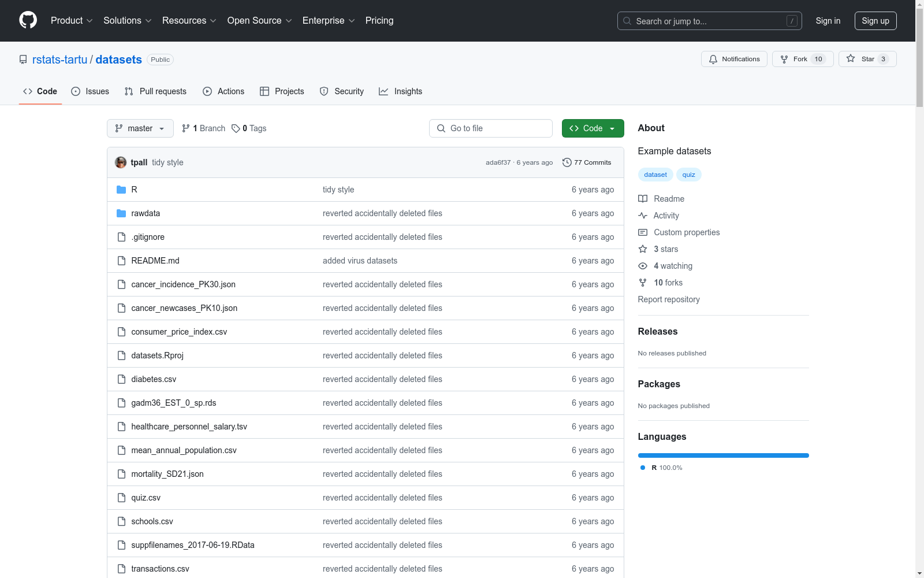Image resolution: width=924 pixels, height=578 pixels.
Task: Open the green Code dropdown
Action: click(x=593, y=128)
